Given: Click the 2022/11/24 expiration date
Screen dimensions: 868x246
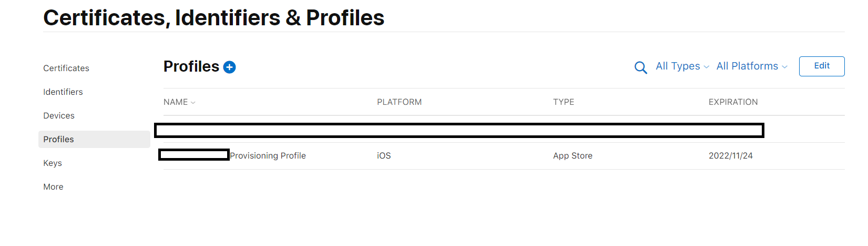Looking at the screenshot, I should coord(730,156).
